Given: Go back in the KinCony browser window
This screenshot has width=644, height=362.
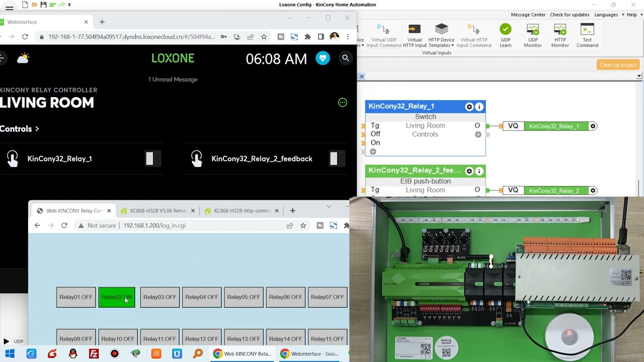Looking at the screenshot, I should 37,226.
